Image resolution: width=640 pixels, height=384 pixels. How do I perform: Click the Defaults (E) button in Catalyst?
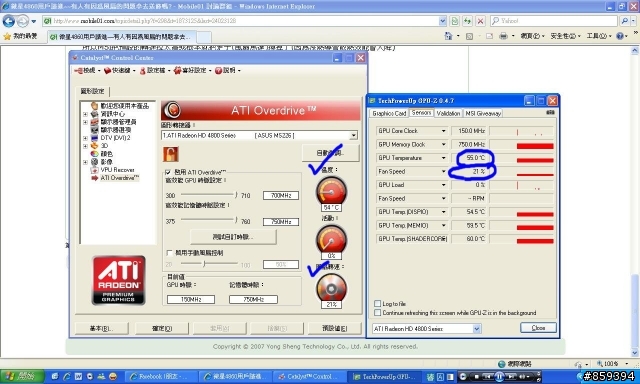[335, 329]
